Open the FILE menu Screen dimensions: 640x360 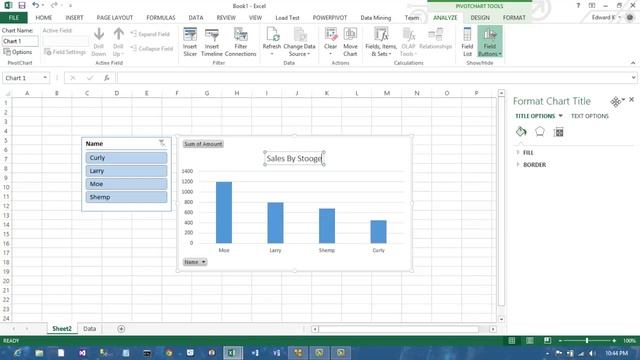pyautogui.click(x=13, y=18)
